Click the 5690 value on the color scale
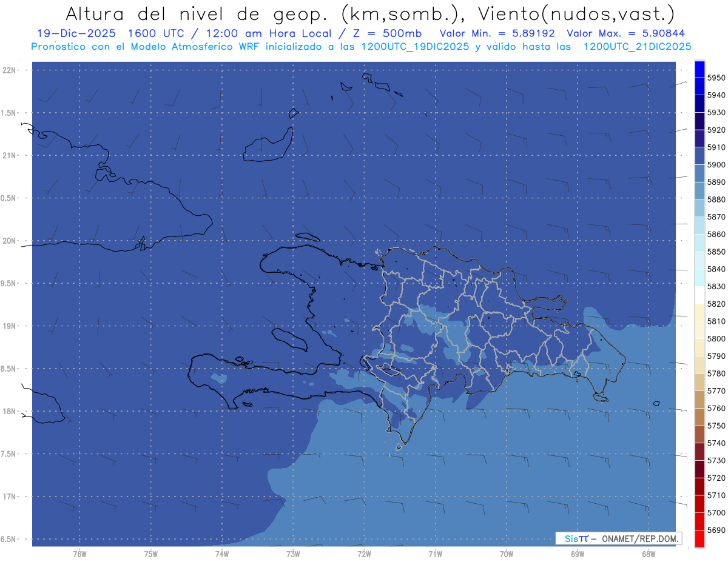Image resolution: width=728 pixels, height=562 pixels. [716, 530]
